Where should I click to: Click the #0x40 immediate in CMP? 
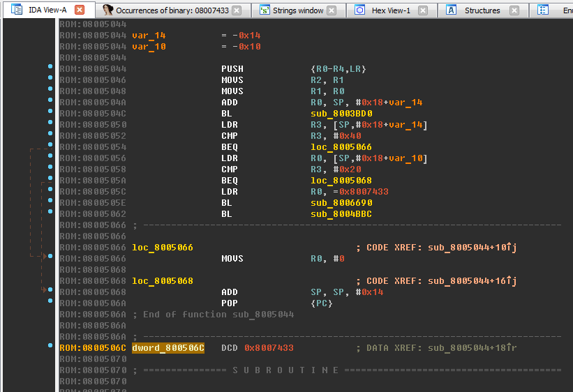[x=347, y=136]
